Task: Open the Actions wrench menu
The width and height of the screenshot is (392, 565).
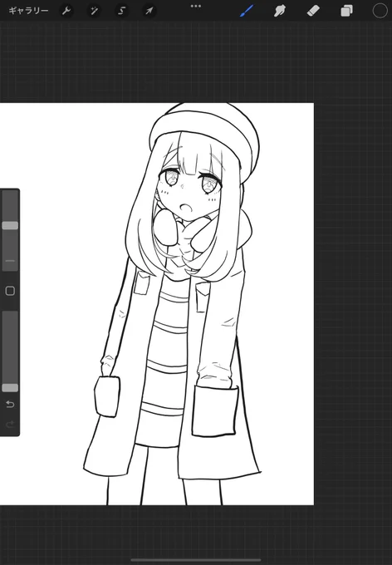Action: [x=66, y=11]
